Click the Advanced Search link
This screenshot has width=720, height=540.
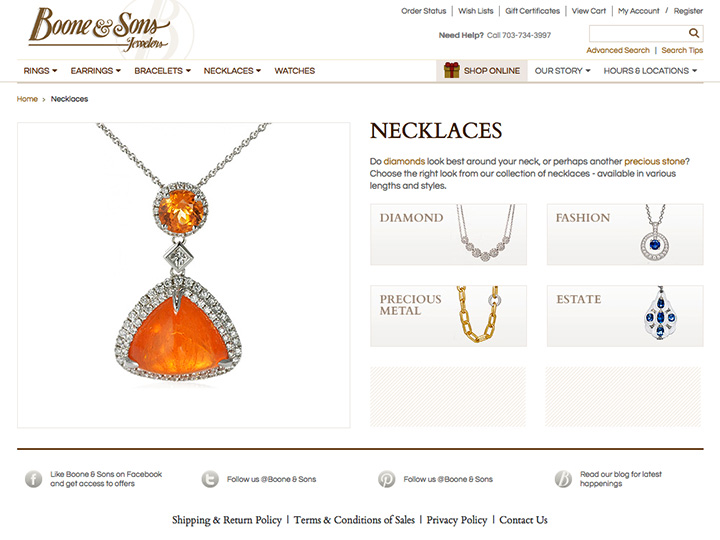(x=618, y=50)
